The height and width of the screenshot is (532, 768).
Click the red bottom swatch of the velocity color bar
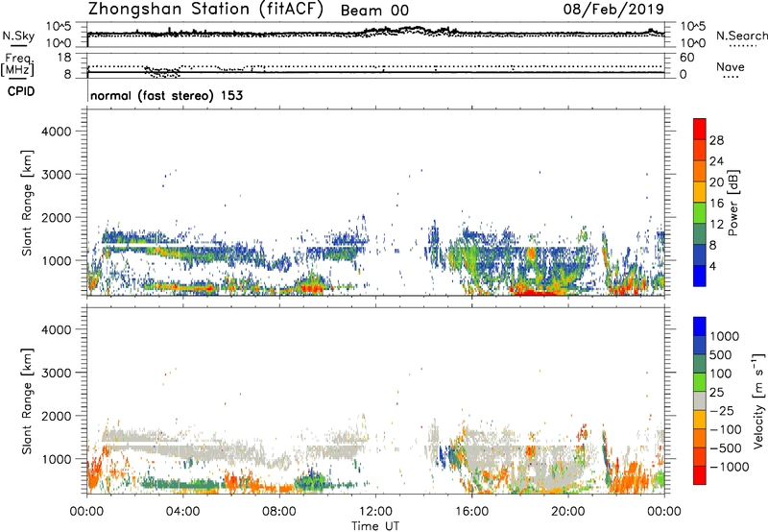700,475
